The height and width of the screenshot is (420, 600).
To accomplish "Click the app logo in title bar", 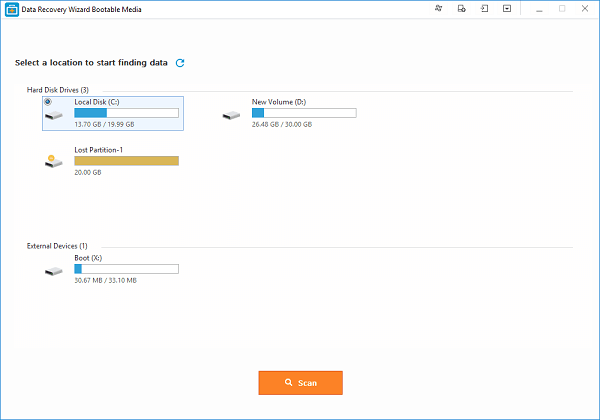I will 10,8.
